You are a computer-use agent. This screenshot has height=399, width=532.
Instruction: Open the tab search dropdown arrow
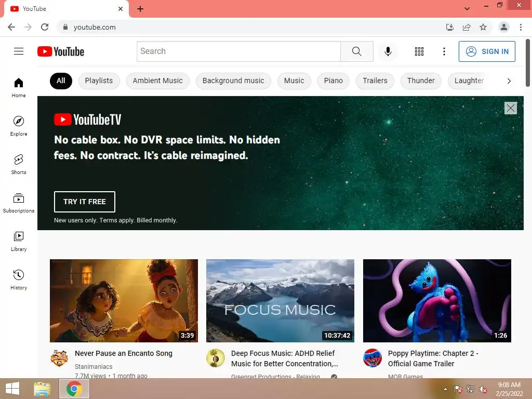click(467, 9)
